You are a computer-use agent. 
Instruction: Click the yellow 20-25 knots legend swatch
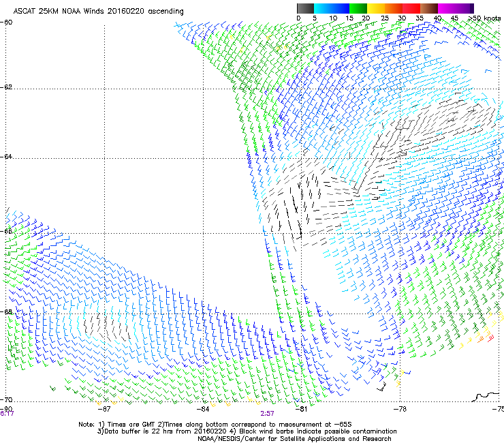point(376,8)
